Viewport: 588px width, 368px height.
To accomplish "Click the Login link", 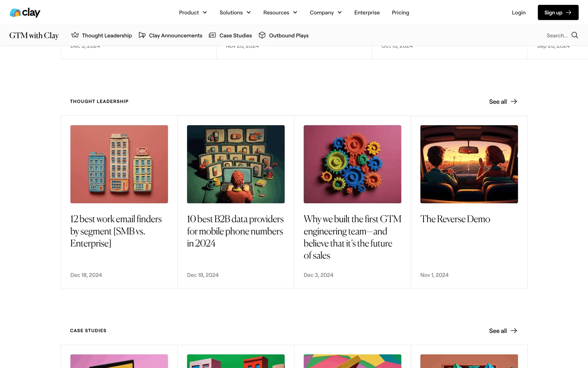I will [x=518, y=13].
